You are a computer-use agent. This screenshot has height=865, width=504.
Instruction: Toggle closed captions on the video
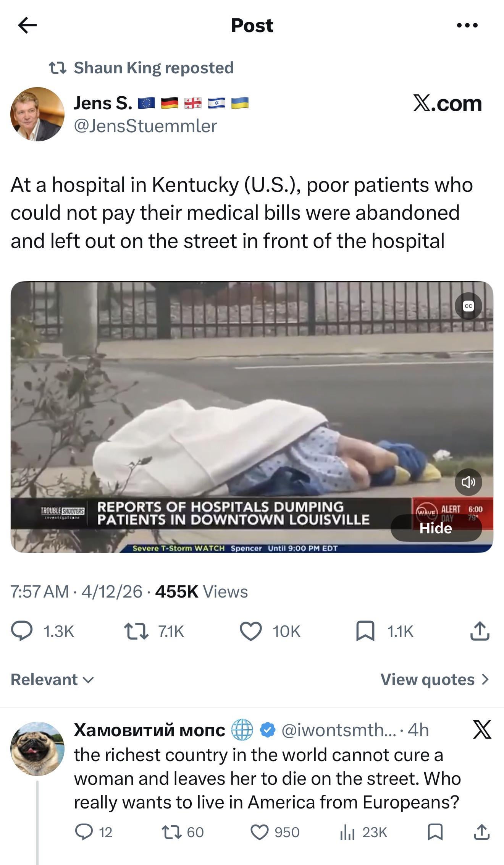(x=468, y=306)
